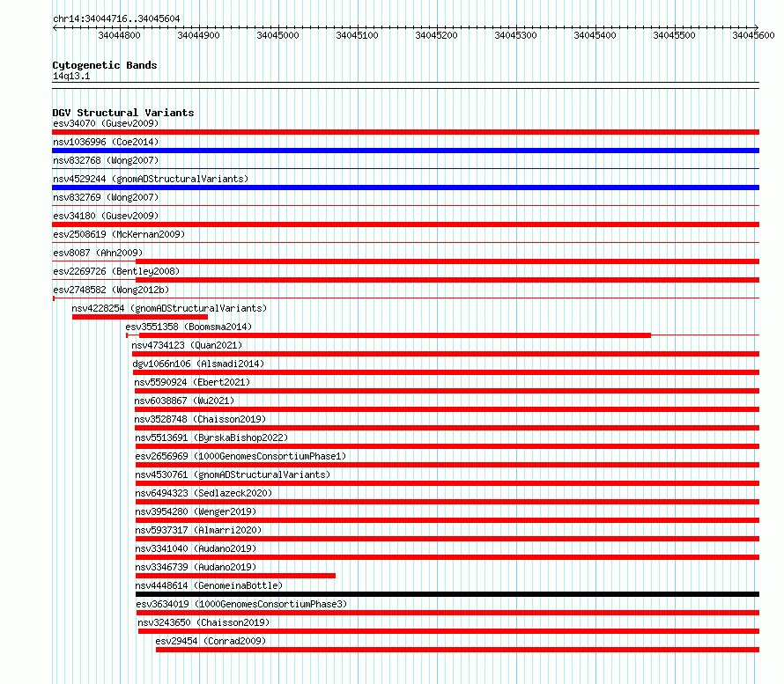Click the blue bar under nsv4529244
This screenshot has height=684, width=784.
coord(405,188)
